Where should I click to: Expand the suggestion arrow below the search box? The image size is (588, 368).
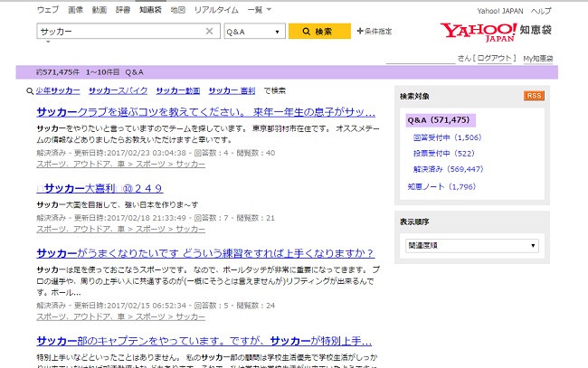point(48,42)
